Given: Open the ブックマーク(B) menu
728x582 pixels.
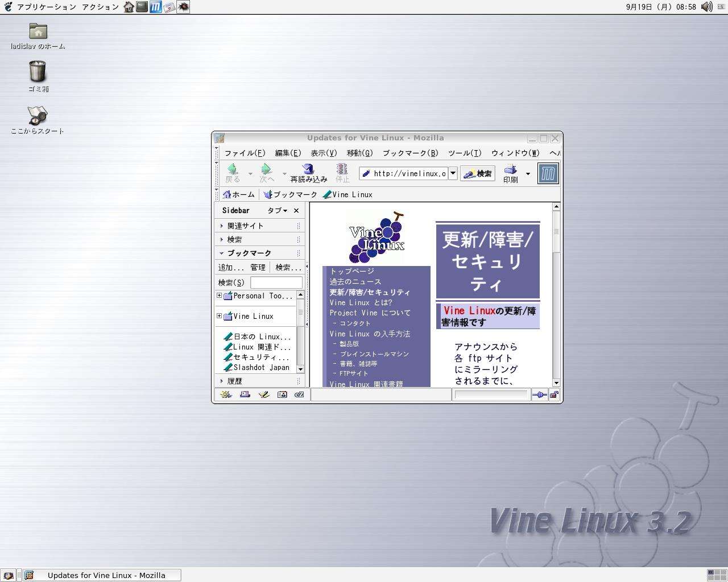Looking at the screenshot, I should tap(410, 153).
